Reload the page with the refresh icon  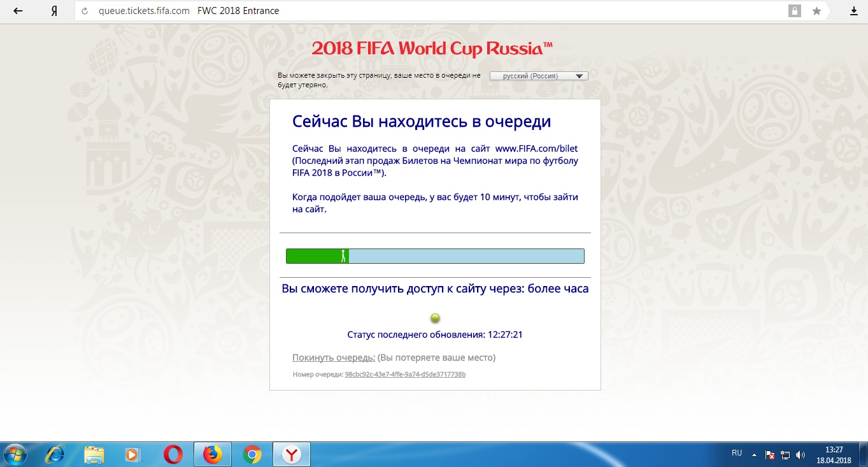(x=84, y=11)
